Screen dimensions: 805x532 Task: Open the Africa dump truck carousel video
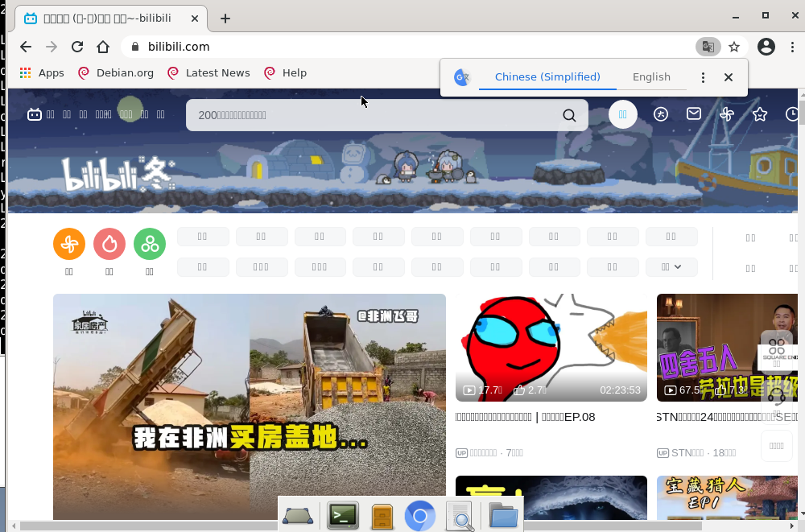click(250, 406)
